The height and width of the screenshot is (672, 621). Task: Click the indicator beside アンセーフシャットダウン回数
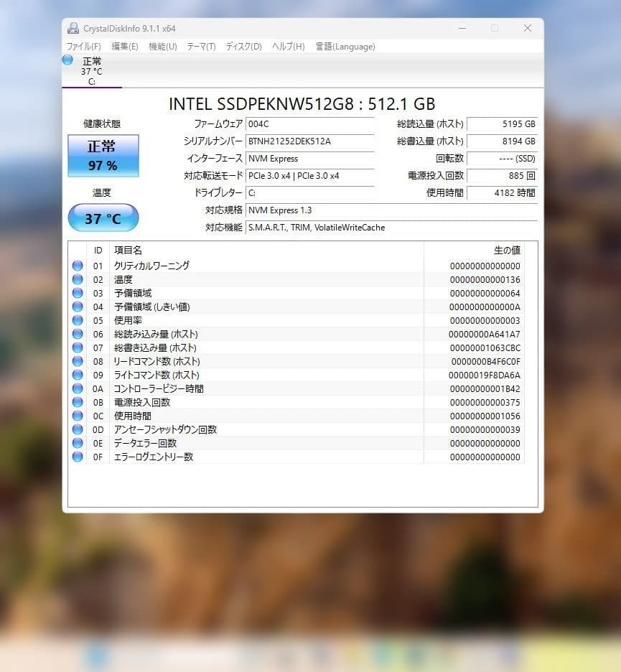click(78, 429)
